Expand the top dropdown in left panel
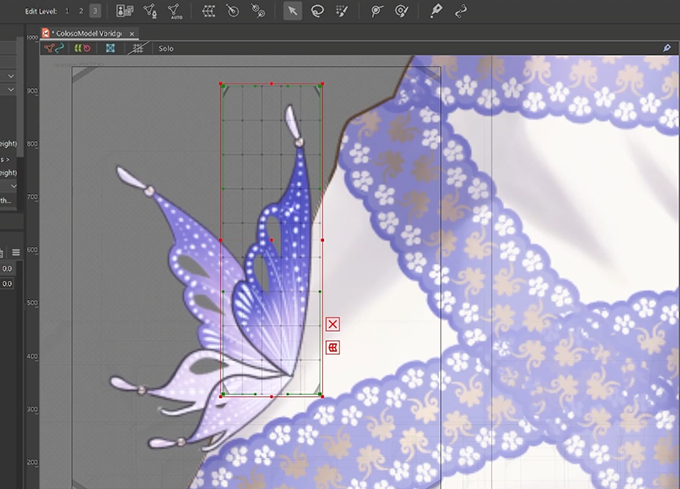This screenshot has width=680, height=489. pos(13,76)
